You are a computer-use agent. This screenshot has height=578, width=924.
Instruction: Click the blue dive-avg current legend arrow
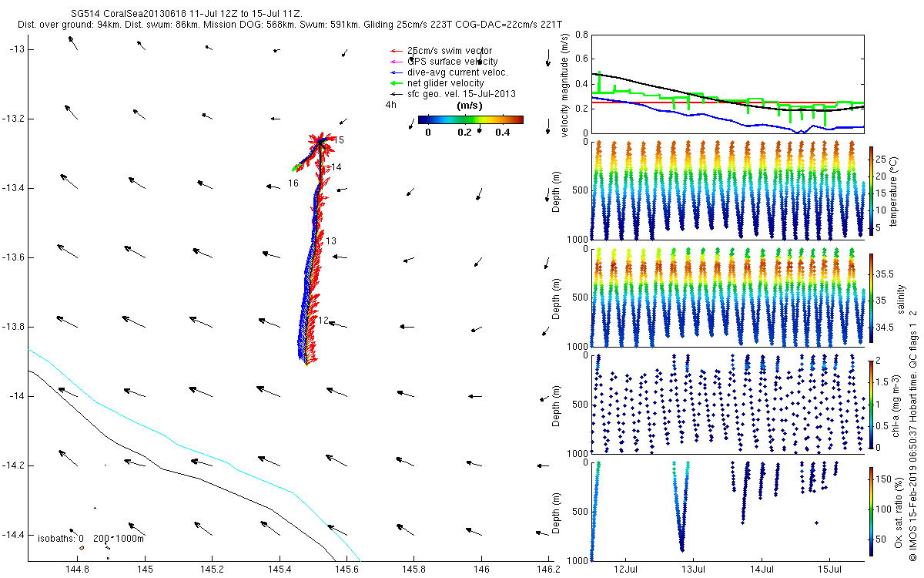click(397, 72)
